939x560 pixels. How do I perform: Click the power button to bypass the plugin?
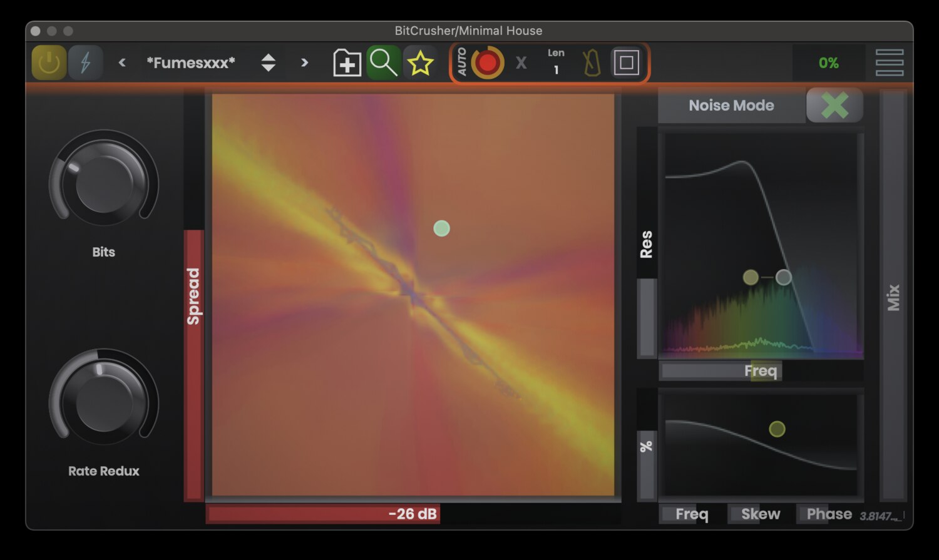tap(48, 63)
